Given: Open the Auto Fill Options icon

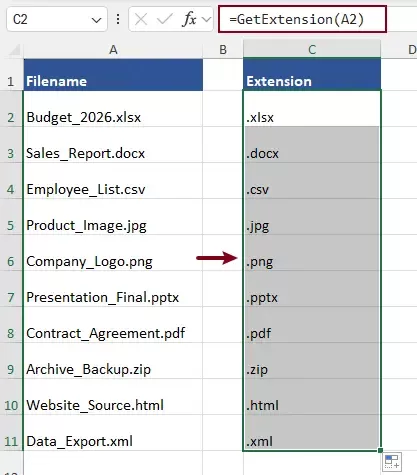Looking at the screenshot, I should [x=392, y=462].
